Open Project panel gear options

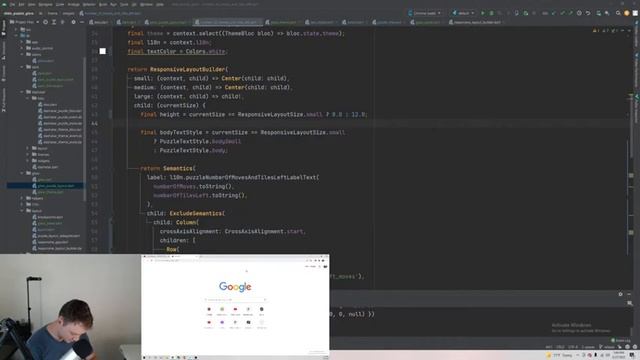point(73,22)
